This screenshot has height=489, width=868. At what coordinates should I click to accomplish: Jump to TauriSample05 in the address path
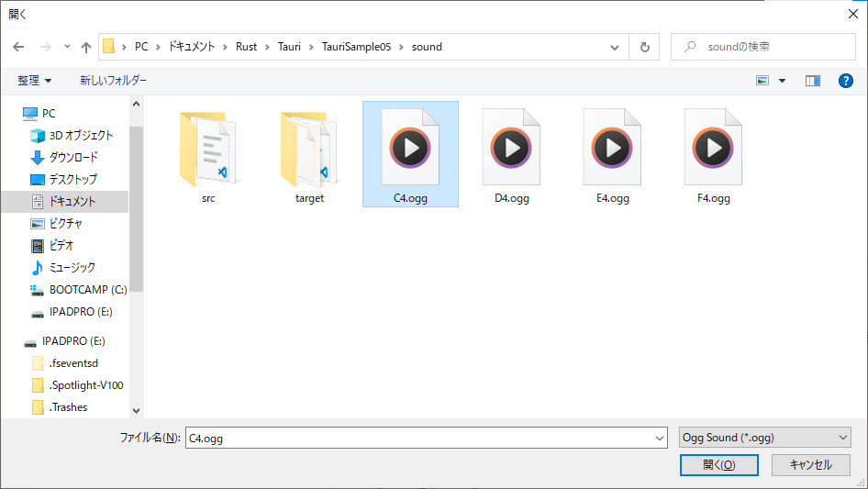[x=357, y=47]
